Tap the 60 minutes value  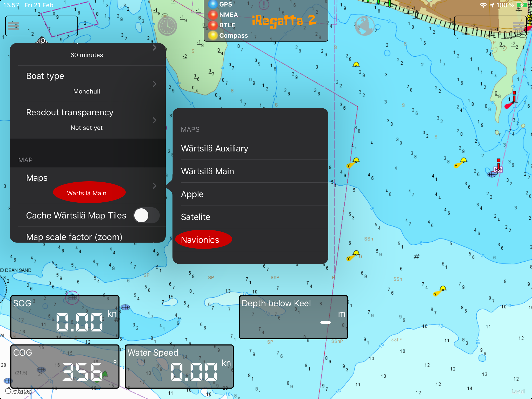87,55
